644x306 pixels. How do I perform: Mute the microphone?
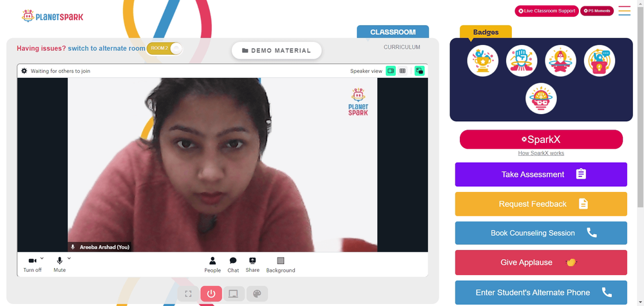(59, 265)
